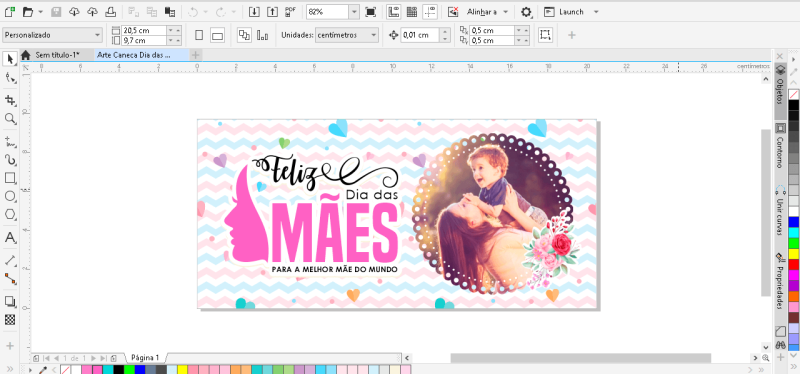Expand the hidden docker chevrons at bottom left
This screenshot has width=800, height=374.
[10, 368]
